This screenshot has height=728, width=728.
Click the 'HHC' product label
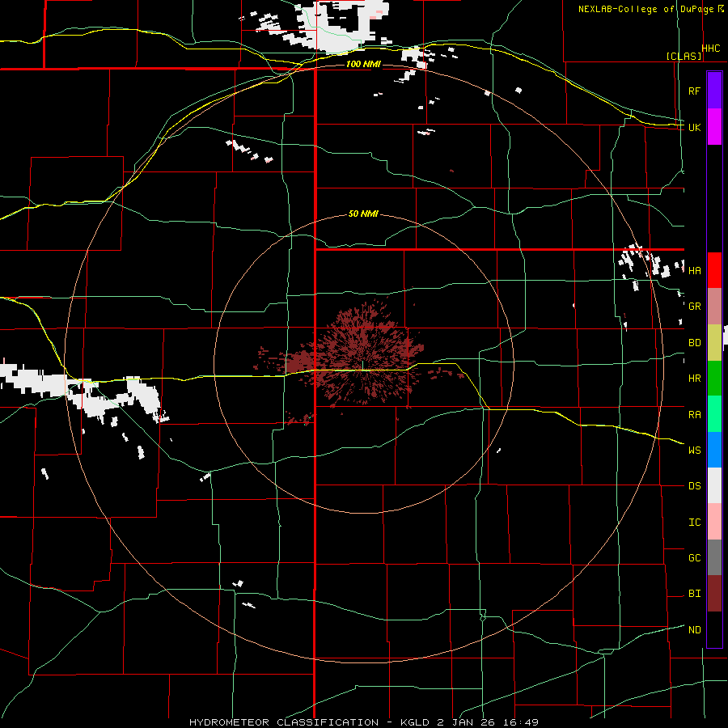pyautogui.click(x=711, y=48)
